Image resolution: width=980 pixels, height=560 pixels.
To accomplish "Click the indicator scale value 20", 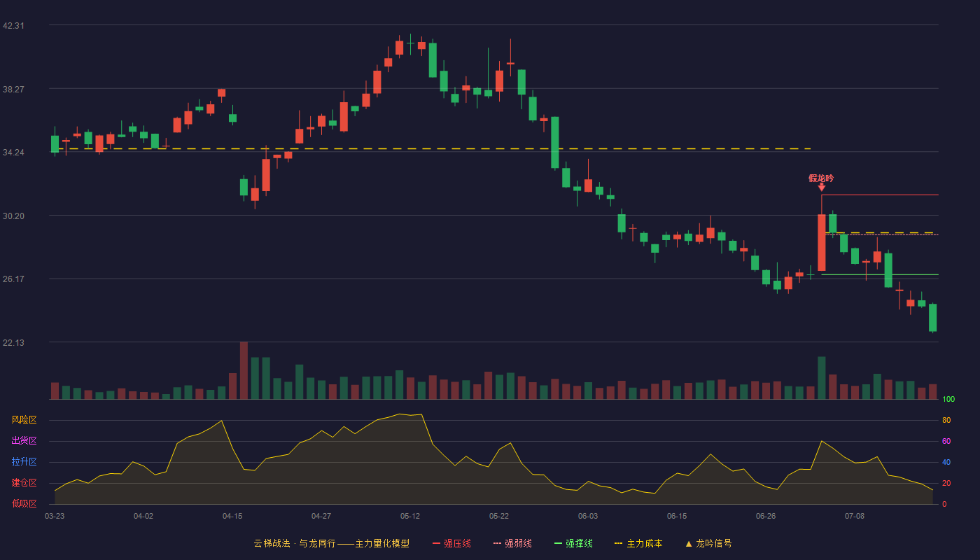I will tap(946, 483).
